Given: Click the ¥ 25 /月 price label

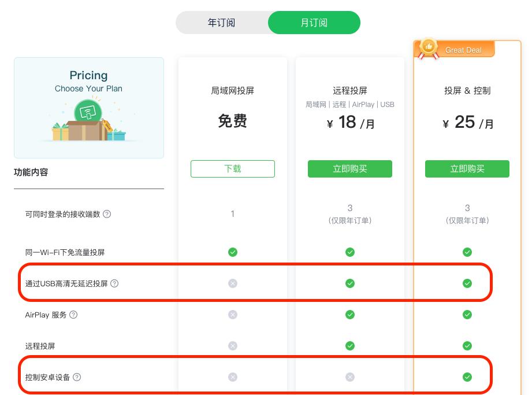Looking at the screenshot, I should tap(467, 122).
